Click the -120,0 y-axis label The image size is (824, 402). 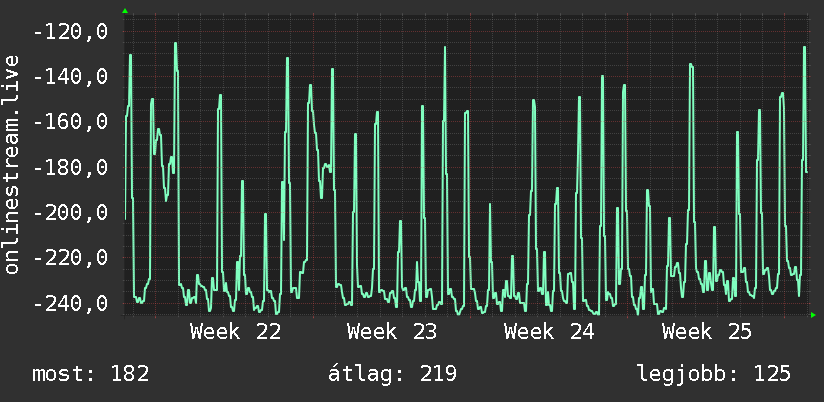tap(70, 32)
